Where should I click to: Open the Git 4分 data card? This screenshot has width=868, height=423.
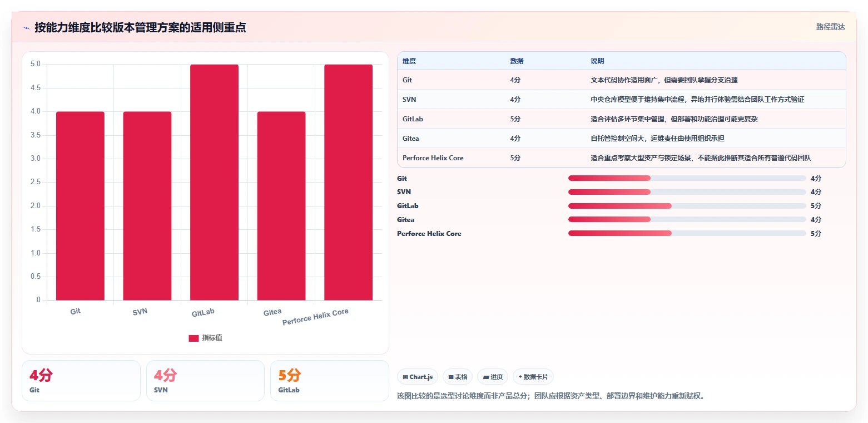point(81,381)
